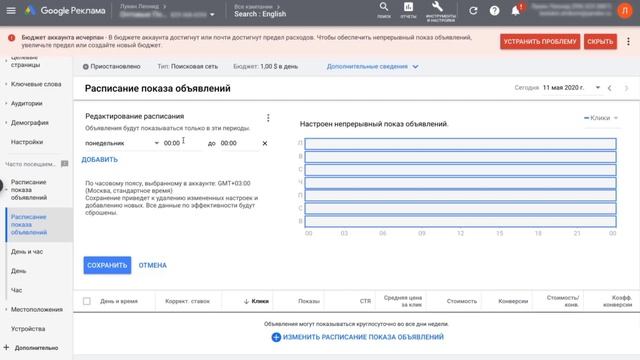Expand Additional section plus icon
The width and height of the screenshot is (640, 360).
(x=6, y=347)
